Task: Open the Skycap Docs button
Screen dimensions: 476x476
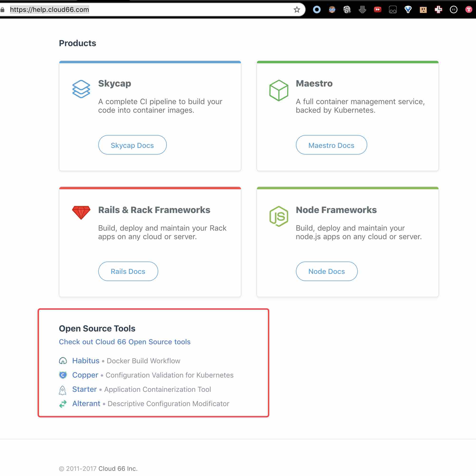Action: pyautogui.click(x=132, y=145)
